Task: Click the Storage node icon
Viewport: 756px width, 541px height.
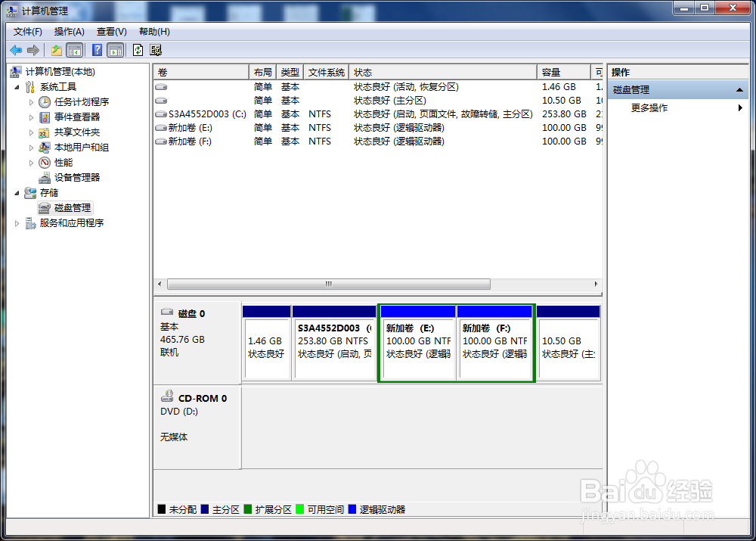Action: 30,192
